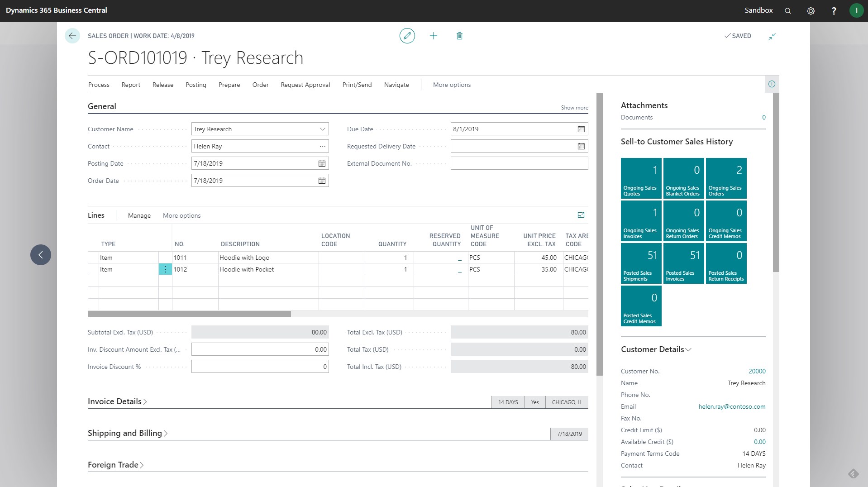
Task: Open the Customer Details dropdown menu
Action: [x=656, y=349]
